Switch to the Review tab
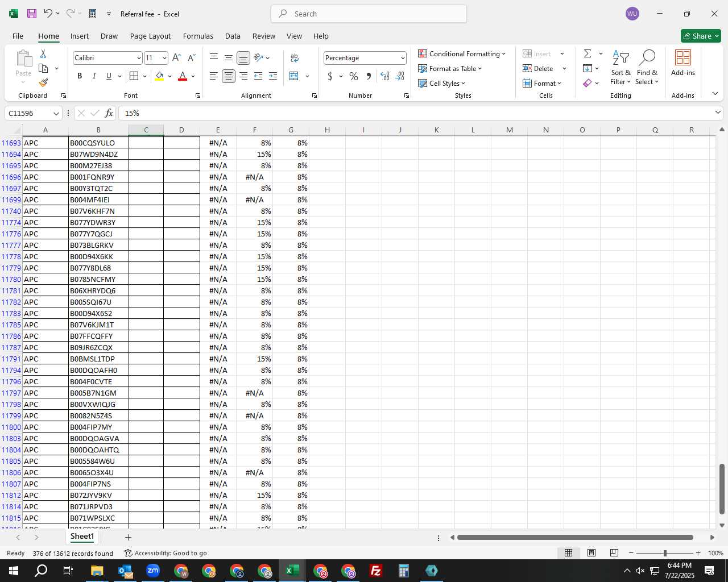The image size is (728, 582). coord(264,36)
